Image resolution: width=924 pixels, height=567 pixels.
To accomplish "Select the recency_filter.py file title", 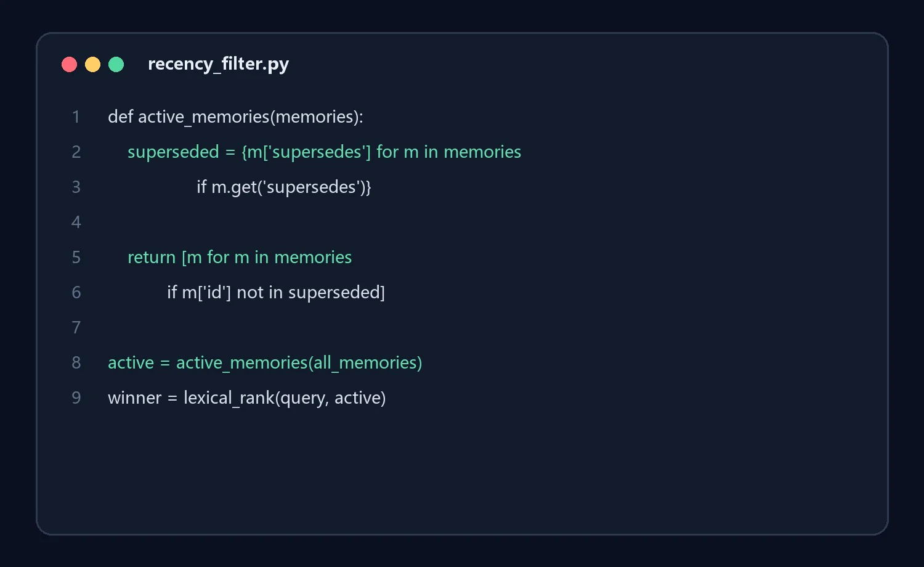I will point(218,64).
